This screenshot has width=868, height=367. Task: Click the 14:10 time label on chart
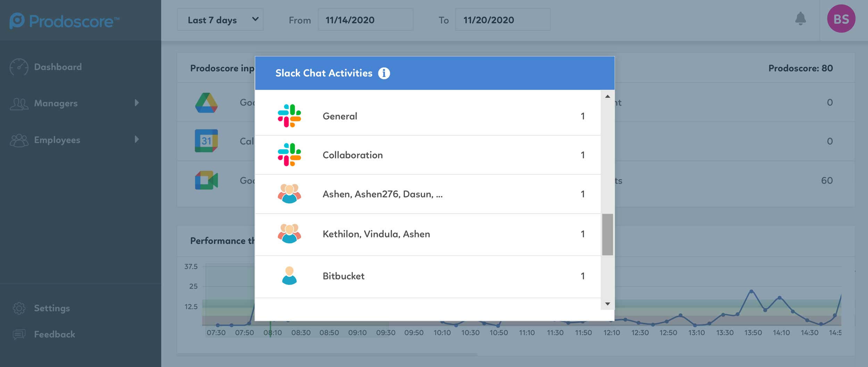[x=781, y=333]
